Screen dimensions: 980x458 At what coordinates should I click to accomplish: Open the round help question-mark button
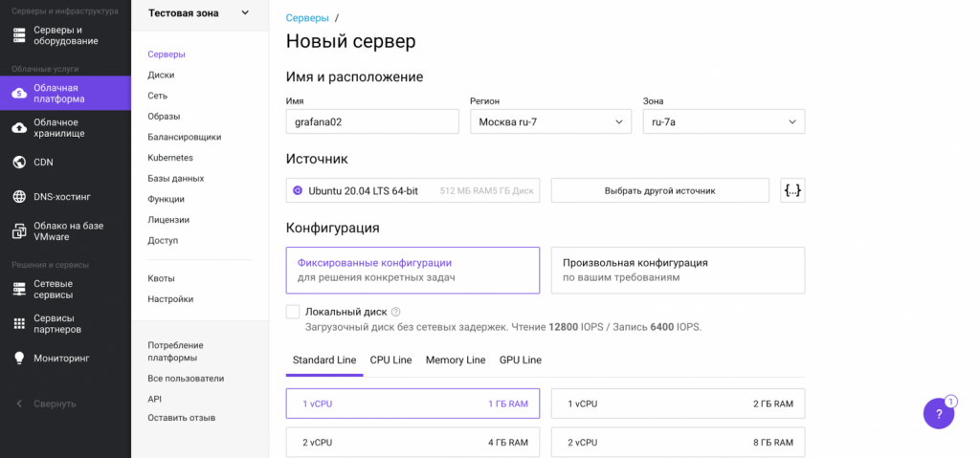939,414
